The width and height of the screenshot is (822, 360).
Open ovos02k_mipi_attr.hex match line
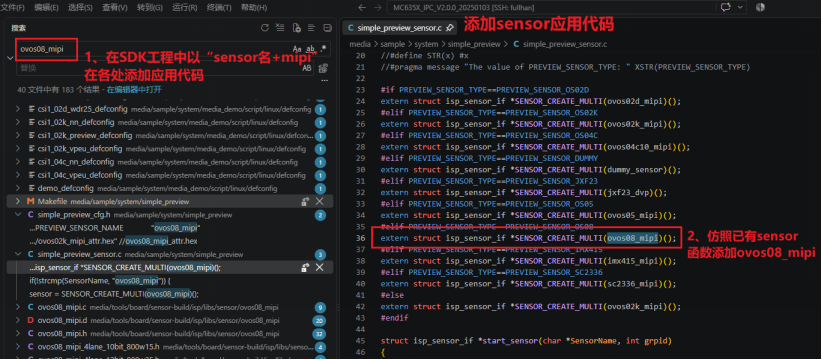tap(113, 241)
